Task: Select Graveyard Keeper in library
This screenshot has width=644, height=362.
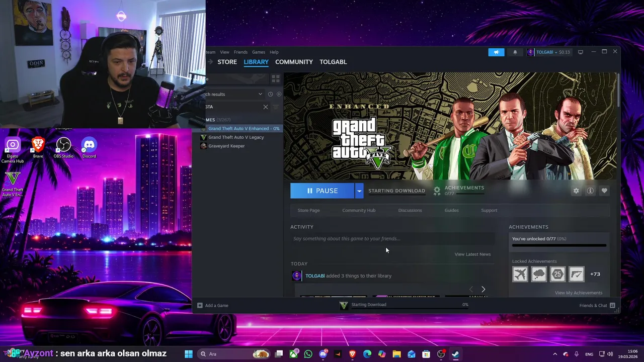Action: [x=226, y=146]
